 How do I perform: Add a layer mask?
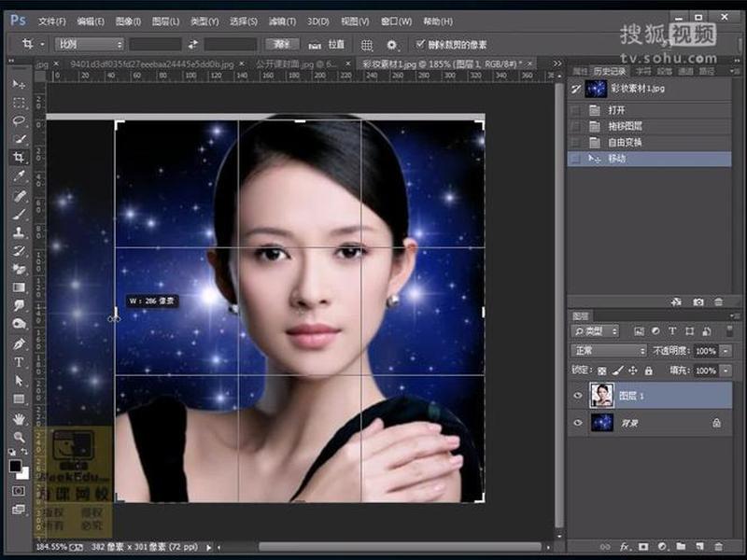(643, 547)
